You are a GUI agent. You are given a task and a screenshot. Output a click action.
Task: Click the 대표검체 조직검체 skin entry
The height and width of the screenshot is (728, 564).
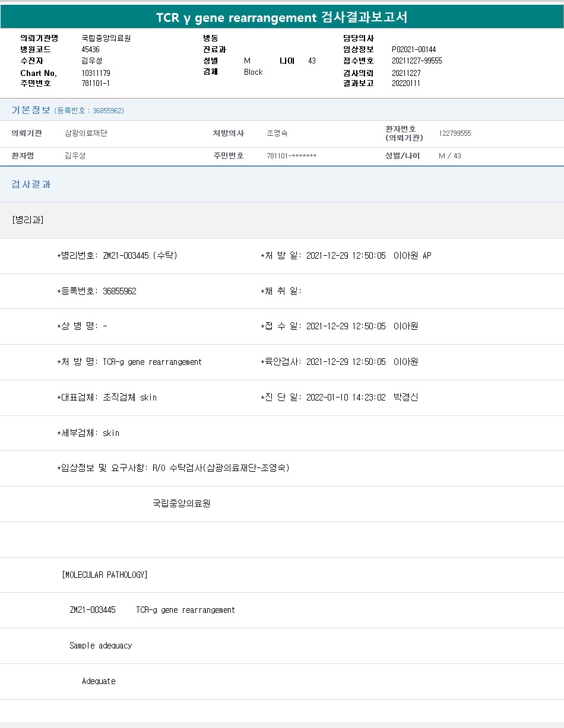[129, 398]
